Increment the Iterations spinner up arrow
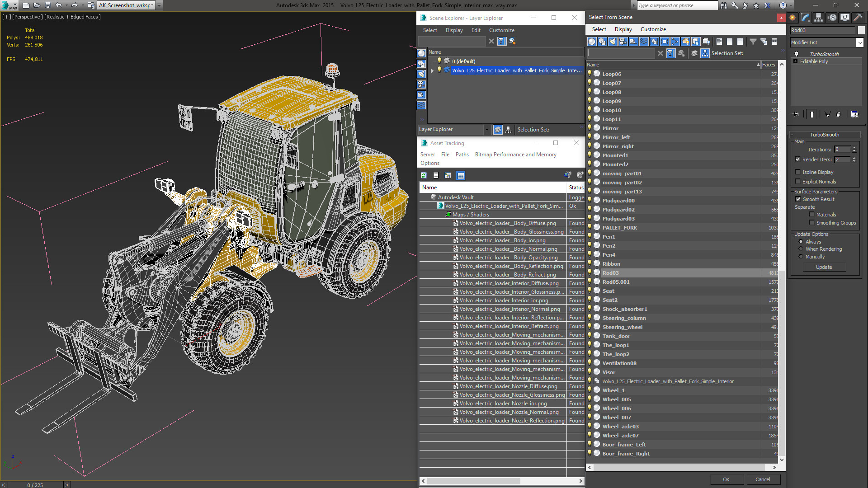The height and width of the screenshot is (488, 868). 854,148
